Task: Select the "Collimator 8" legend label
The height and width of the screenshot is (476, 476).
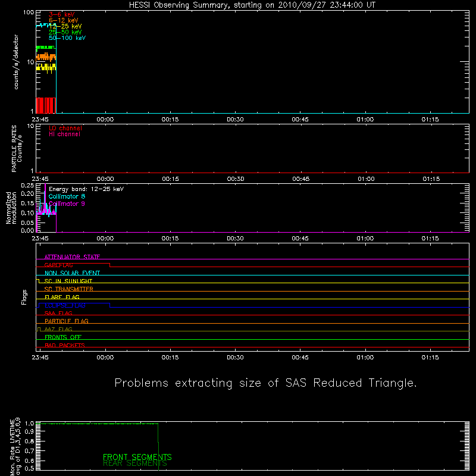Action: tap(67, 196)
